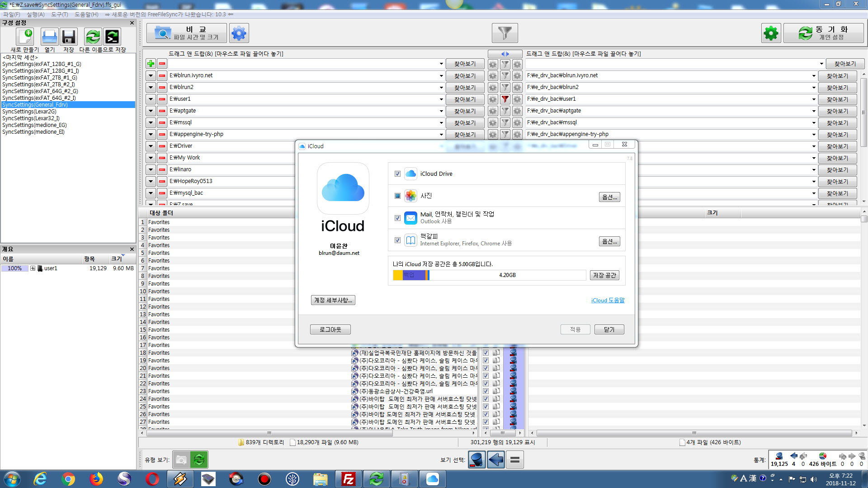Toggle the Photos (사진) checkbox

click(x=397, y=196)
